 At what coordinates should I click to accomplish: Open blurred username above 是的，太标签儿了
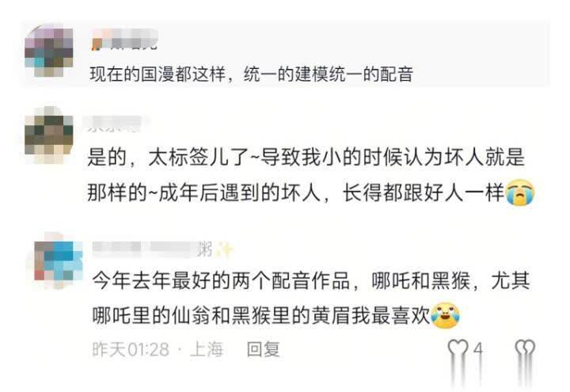pyautogui.click(x=116, y=124)
